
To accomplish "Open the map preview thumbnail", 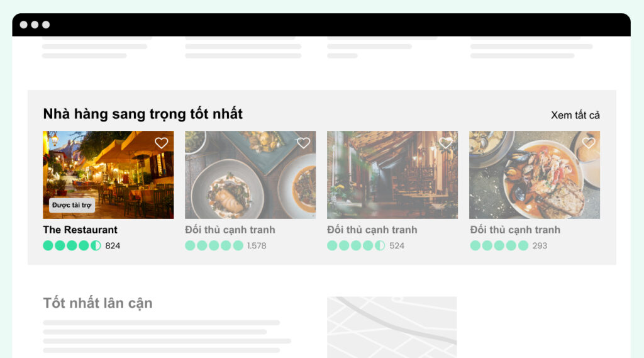I will coord(392,327).
